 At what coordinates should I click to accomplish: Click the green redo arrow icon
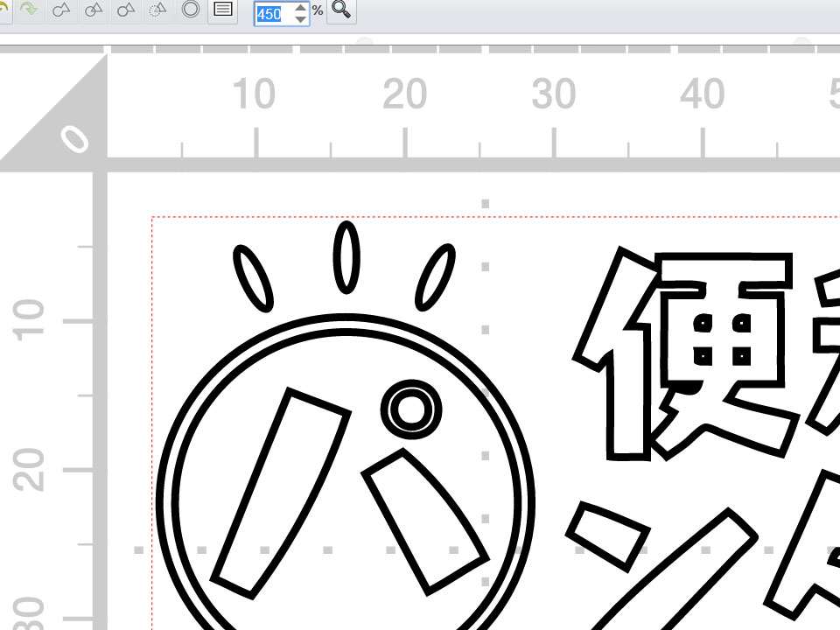[x=28, y=9]
